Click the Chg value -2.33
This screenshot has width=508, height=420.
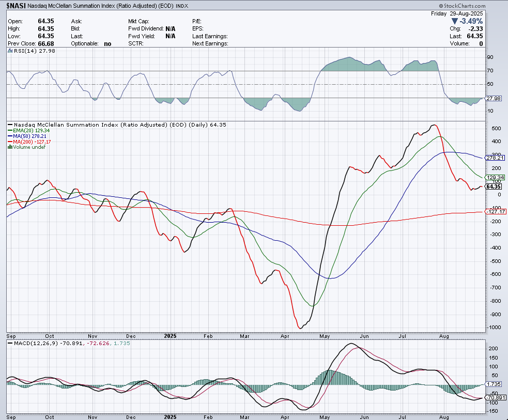(x=475, y=28)
